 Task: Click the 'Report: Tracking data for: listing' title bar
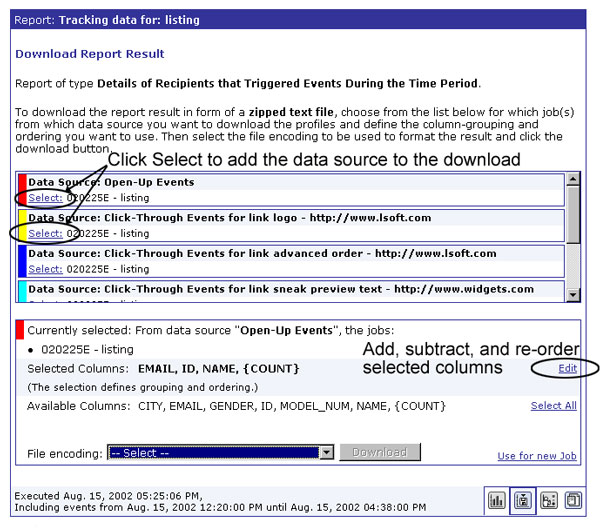pyautogui.click(x=298, y=20)
